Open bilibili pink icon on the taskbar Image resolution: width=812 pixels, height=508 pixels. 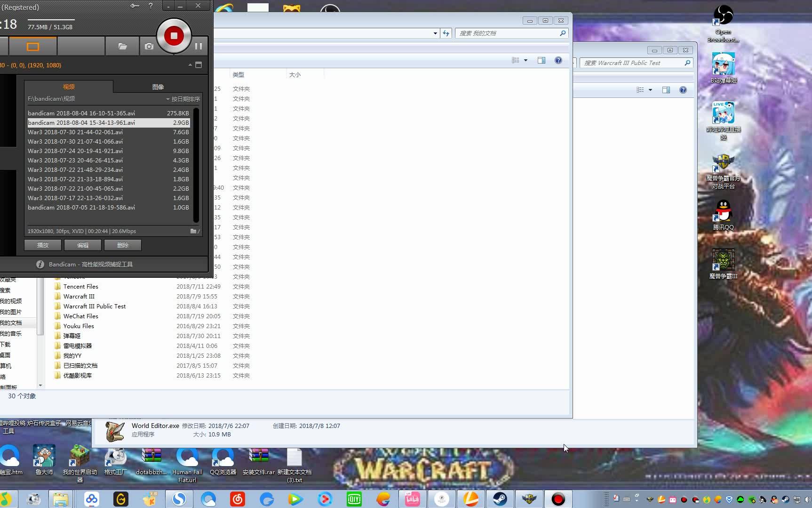pyautogui.click(x=412, y=499)
